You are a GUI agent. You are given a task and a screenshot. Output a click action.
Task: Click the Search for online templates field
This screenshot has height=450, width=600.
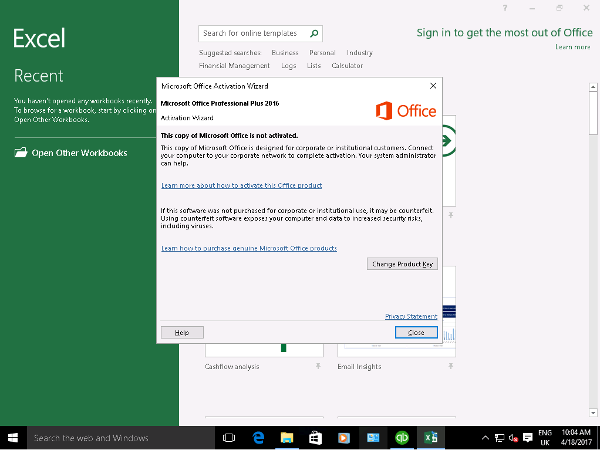260,34
